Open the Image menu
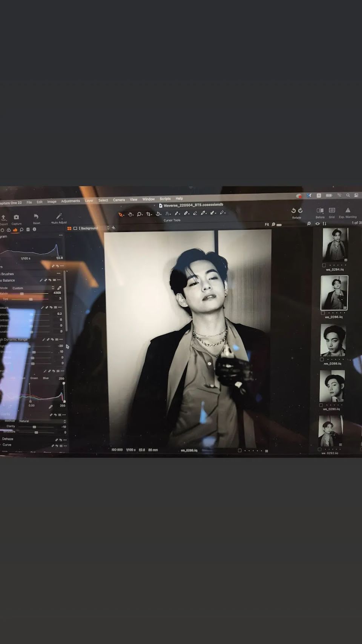This screenshot has width=362, height=644. pyautogui.click(x=52, y=201)
